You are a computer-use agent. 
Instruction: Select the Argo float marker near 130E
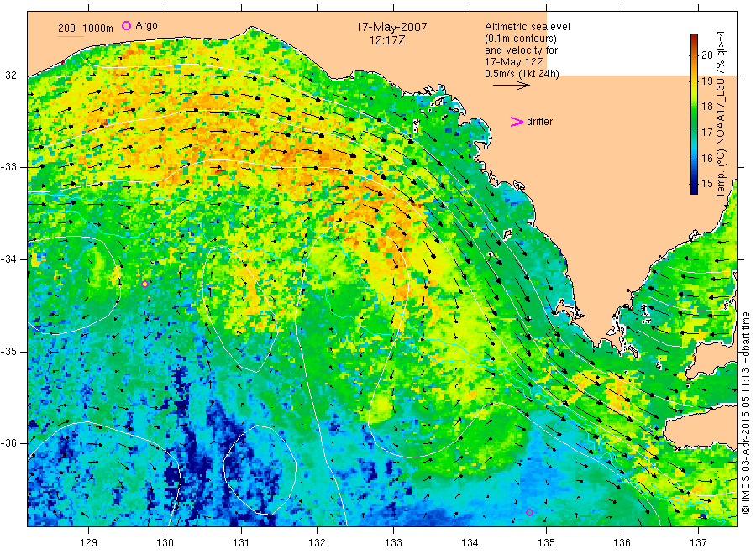pos(144,285)
